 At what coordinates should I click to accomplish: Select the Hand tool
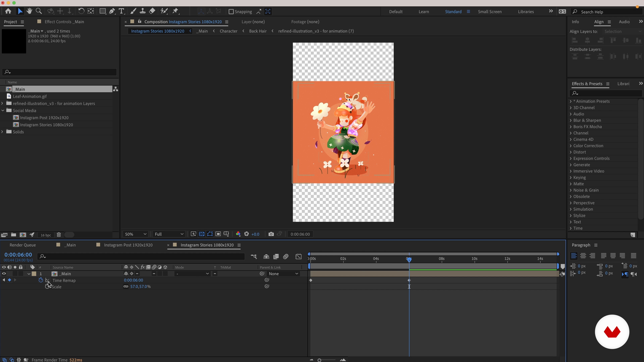point(29,11)
